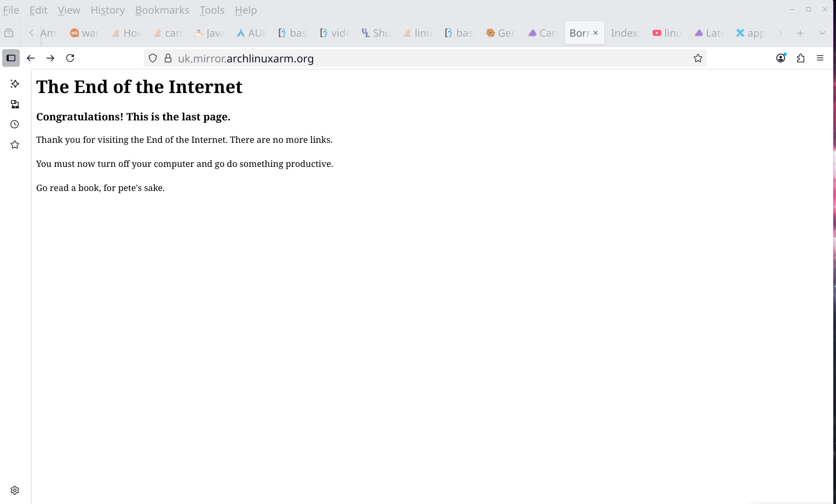The width and height of the screenshot is (836, 504).
Task: Open AI chatbot sidebar sparkle icon
Action: [x=15, y=84]
